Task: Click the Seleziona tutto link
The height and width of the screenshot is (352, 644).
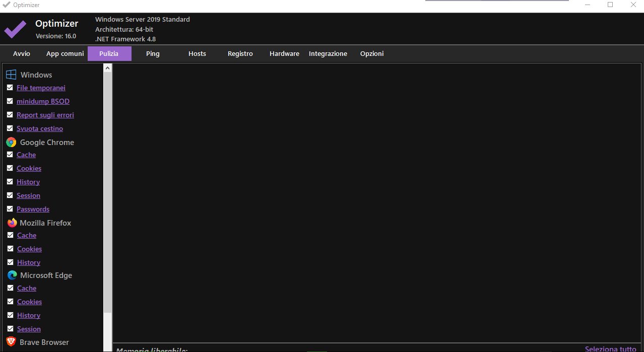Action: coord(611,348)
